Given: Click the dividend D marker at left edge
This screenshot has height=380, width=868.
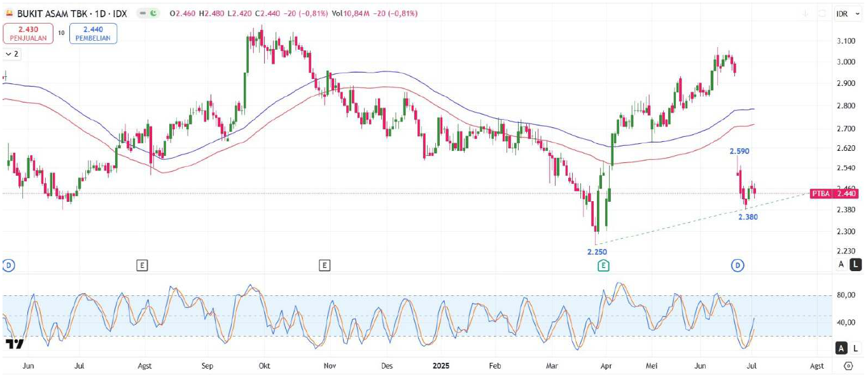Looking at the screenshot, I should tap(8, 265).
